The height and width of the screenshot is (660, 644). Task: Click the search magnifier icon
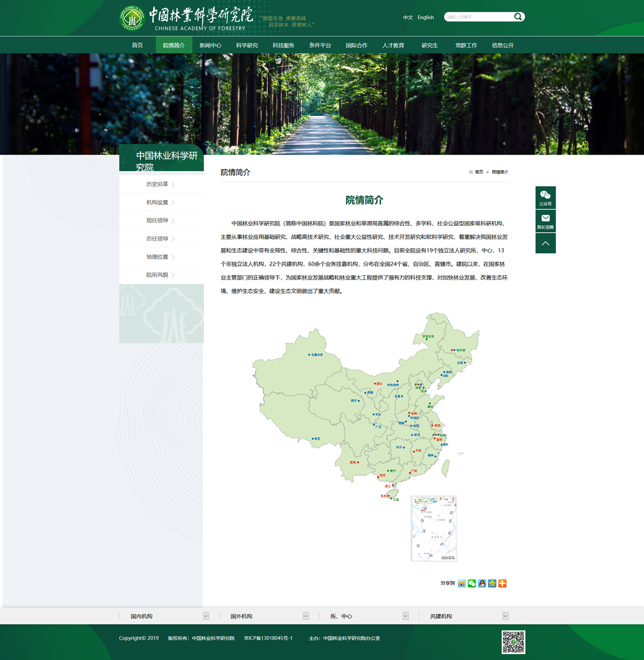click(517, 17)
